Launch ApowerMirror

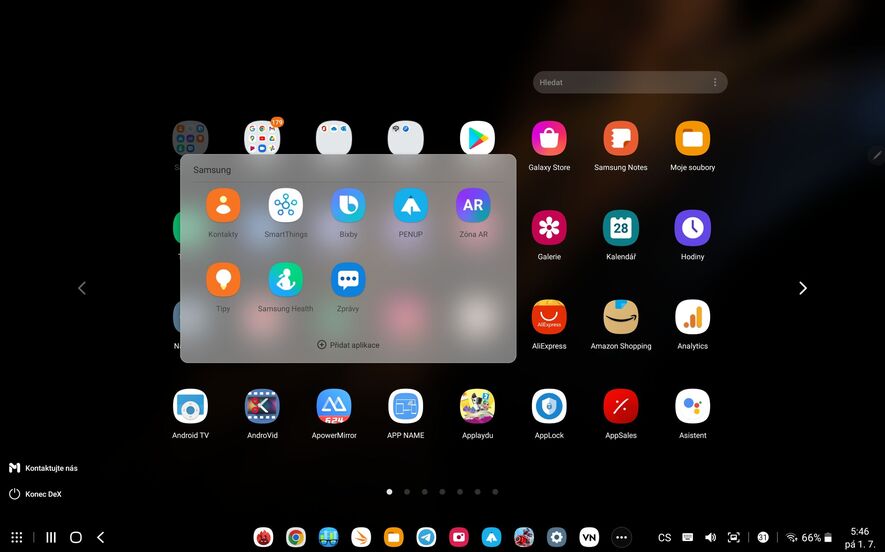coord(334,406)
